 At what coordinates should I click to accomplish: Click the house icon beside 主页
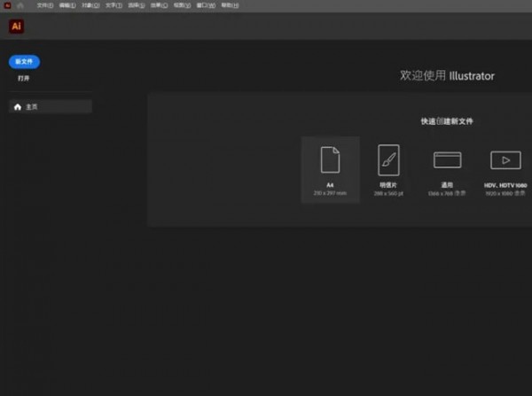point(18,107)
